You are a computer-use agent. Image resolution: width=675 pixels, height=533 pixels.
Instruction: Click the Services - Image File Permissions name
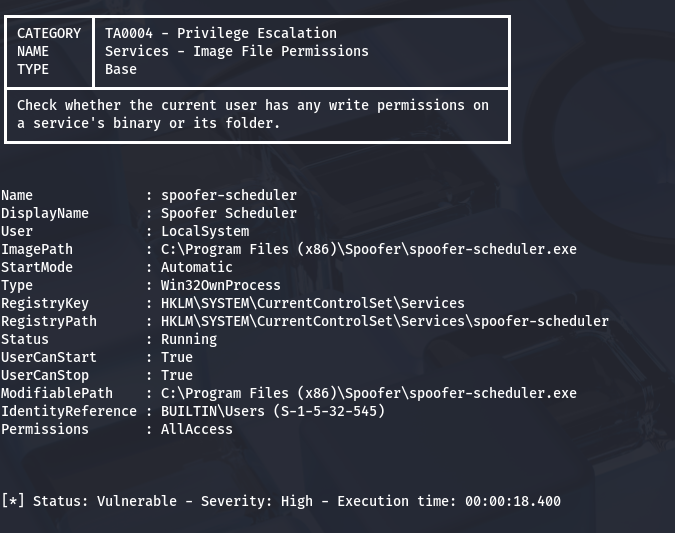point(236,51)
